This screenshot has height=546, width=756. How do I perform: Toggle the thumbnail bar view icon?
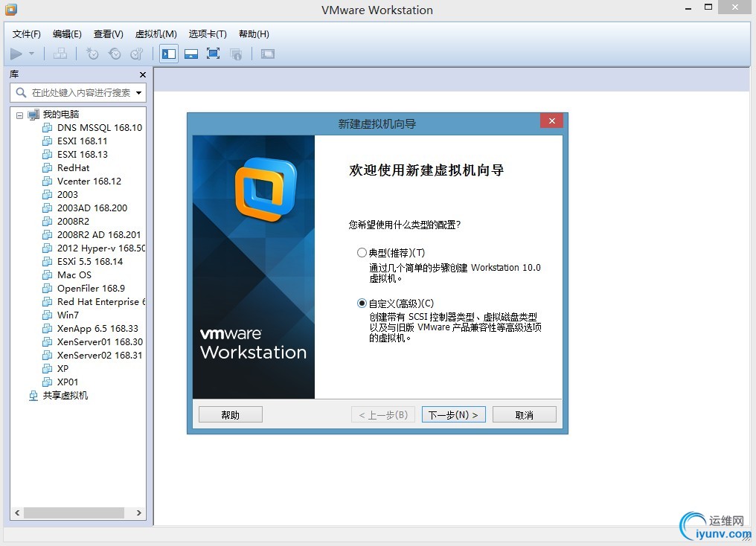[x=191, y=54]
